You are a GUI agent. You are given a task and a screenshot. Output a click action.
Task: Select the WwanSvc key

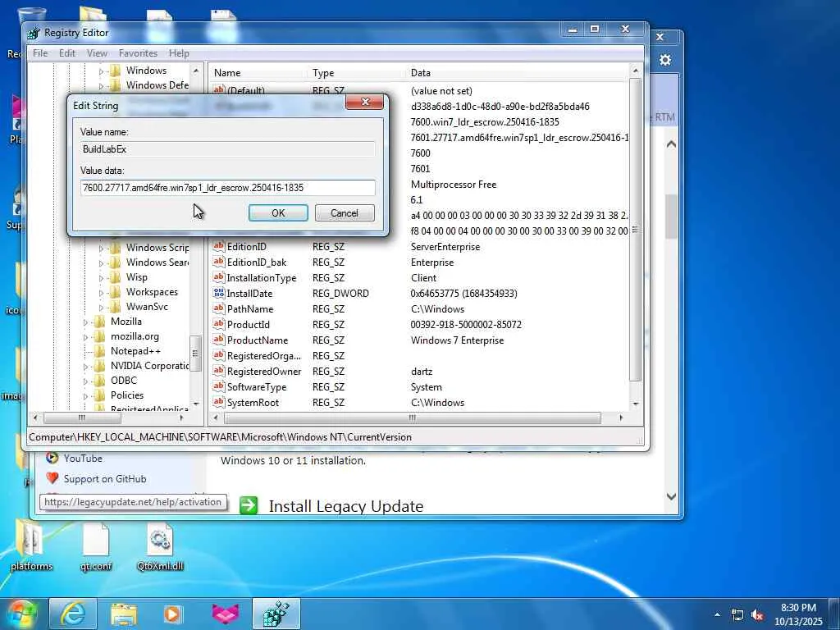pos(147,307)
